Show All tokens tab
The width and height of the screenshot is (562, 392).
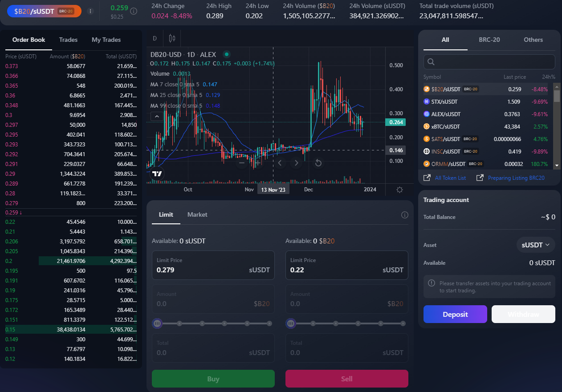[x=445, y=40]
